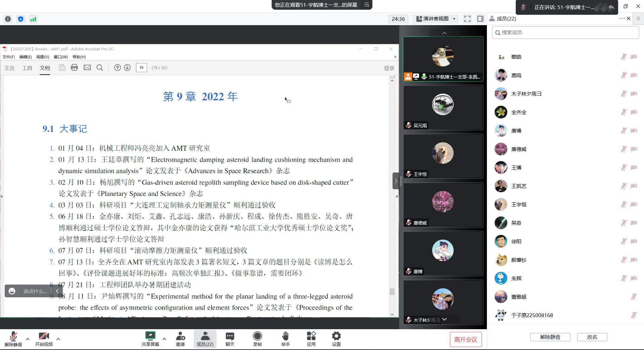Collapse the video strip side arrow

click(x=396, y=181)
